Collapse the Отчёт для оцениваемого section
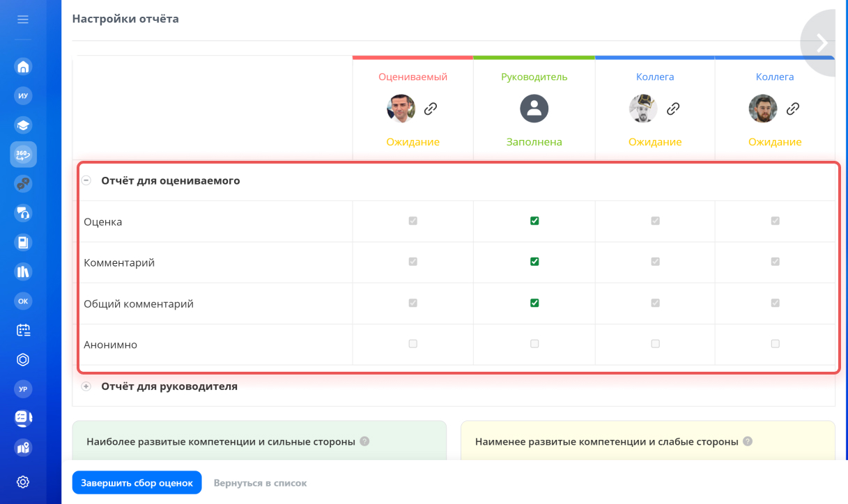The width and height of the screenshot is (848, 504). click(86, 180)
